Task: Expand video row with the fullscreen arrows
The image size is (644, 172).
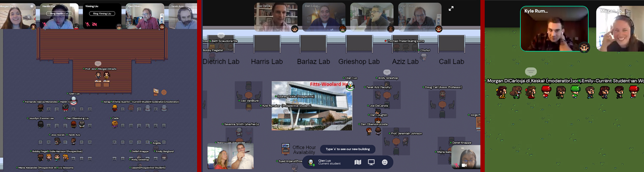Action: 451,9
